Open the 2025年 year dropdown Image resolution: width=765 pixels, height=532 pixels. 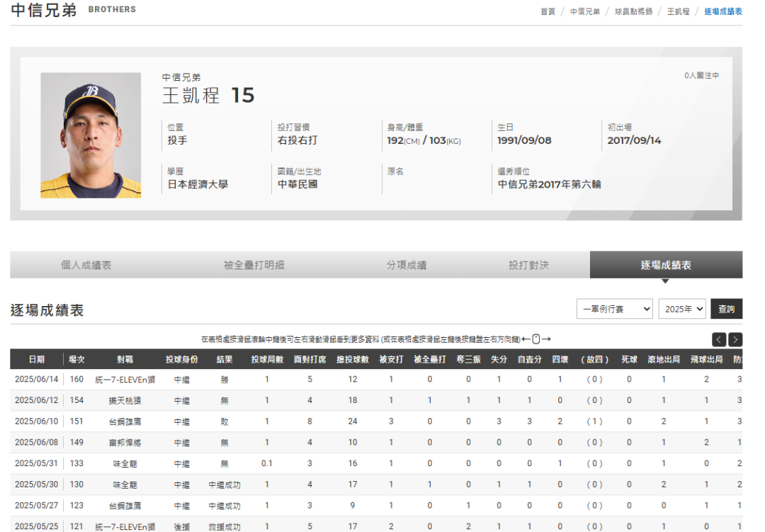pos(682,309)
